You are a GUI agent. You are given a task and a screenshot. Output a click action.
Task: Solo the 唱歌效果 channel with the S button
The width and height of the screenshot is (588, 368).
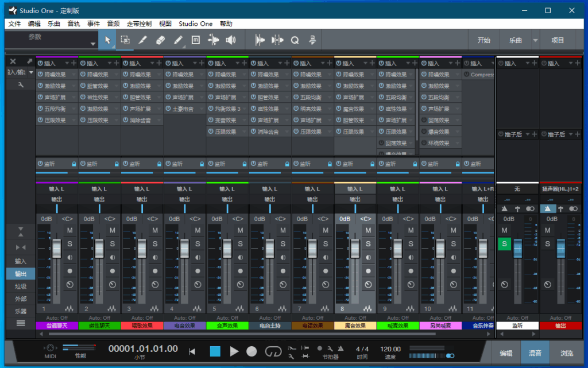[x=155, y=243]
